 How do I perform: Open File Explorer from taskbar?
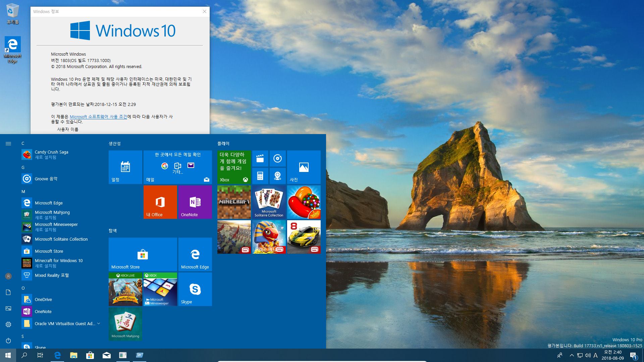click(74, 355)
